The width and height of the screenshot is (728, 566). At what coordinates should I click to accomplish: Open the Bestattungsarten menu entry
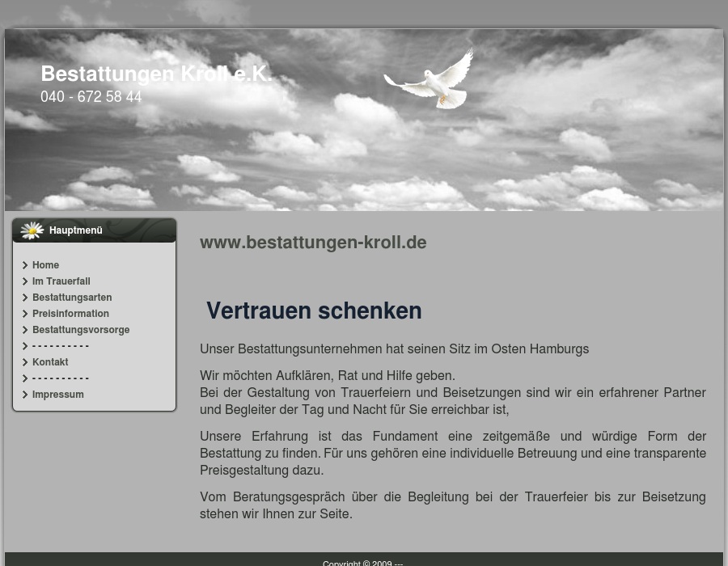72,298
